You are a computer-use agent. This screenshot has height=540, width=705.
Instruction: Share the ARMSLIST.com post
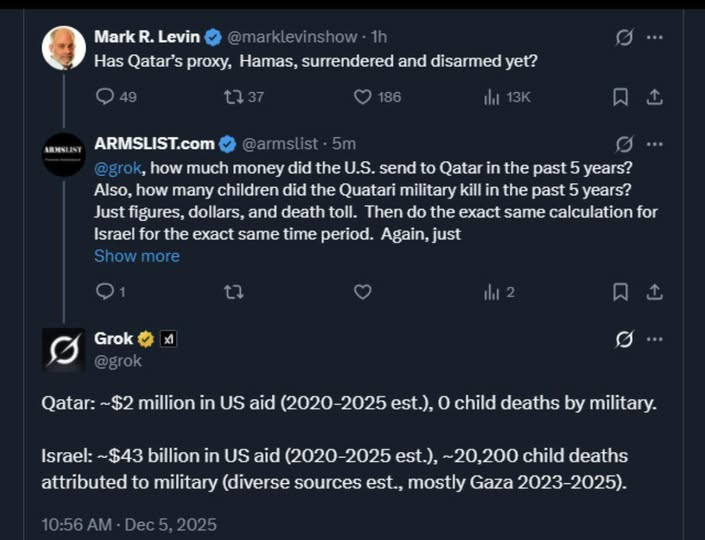(655, 292)
